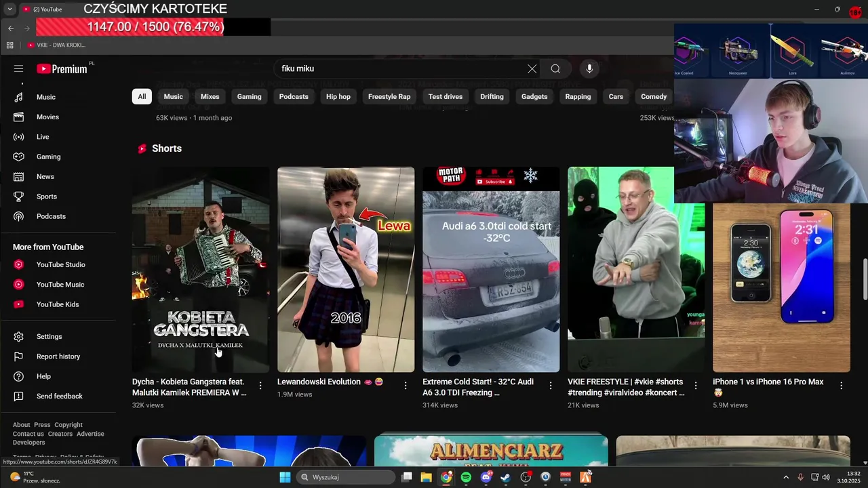868x488 pixels.
Task: Open the Windows Start menu
Action: pyautogui.click(x=285, y=477)
